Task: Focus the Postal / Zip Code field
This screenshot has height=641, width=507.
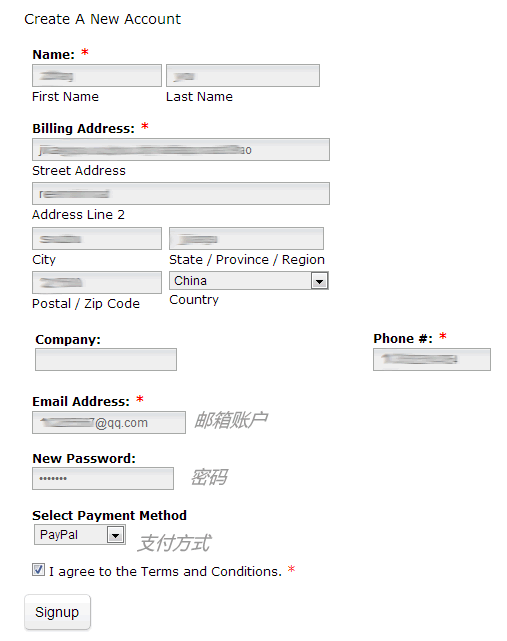Action: click(x=97, y=282)
